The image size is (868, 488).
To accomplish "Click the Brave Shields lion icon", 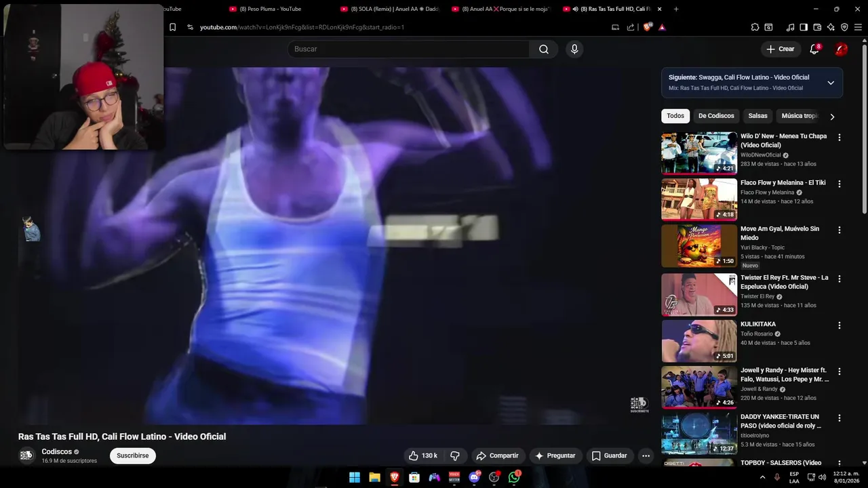I will (647, 27).
